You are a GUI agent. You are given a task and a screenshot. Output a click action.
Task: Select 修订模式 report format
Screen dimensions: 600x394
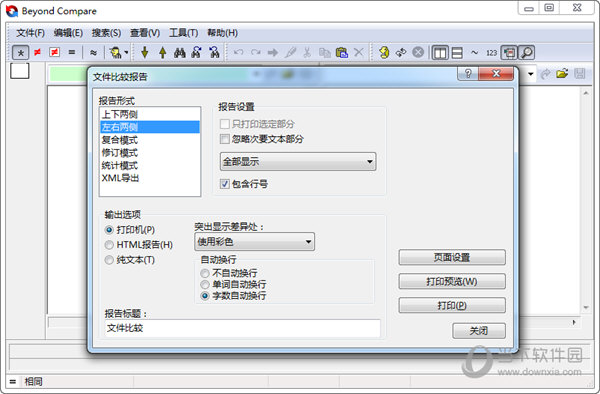pos(150,153)
